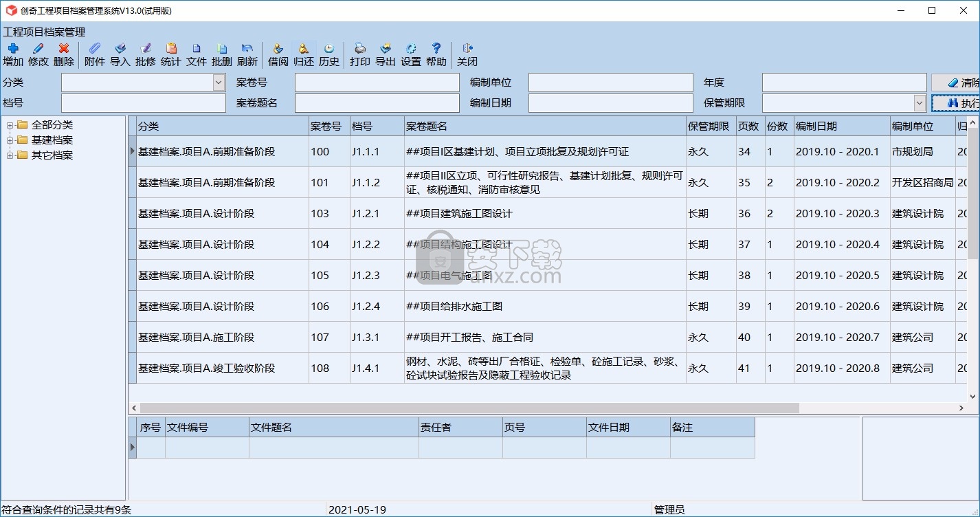980x517 pixels.
Task: Click ##项目开工报告、施工合同 cell
Action: [546, 338]
